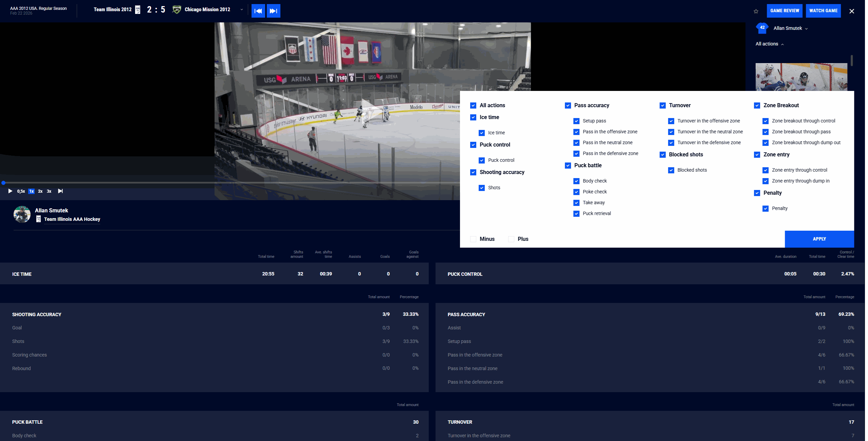Uncheck the Body check checkbox
Image resolution: width=868 pixels, height=441 pixels.
(576, 181)
